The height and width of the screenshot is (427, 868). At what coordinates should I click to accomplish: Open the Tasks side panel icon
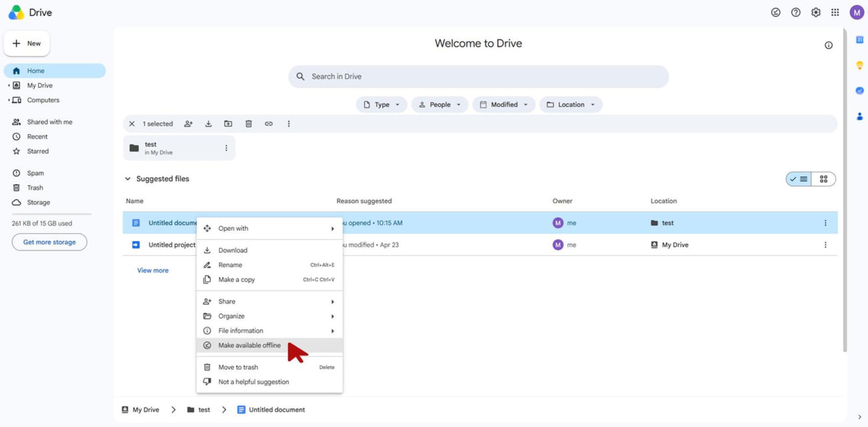click(859, 90)
